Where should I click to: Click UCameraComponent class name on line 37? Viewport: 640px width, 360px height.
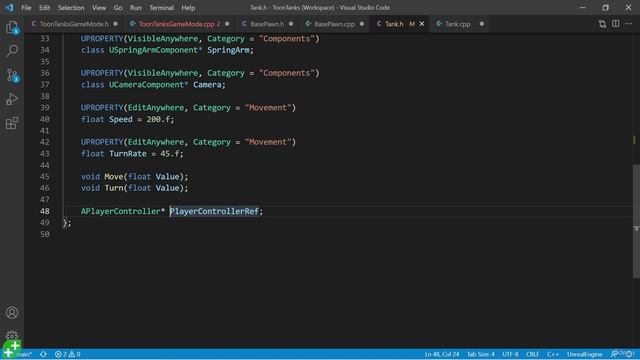coord(147,84)
